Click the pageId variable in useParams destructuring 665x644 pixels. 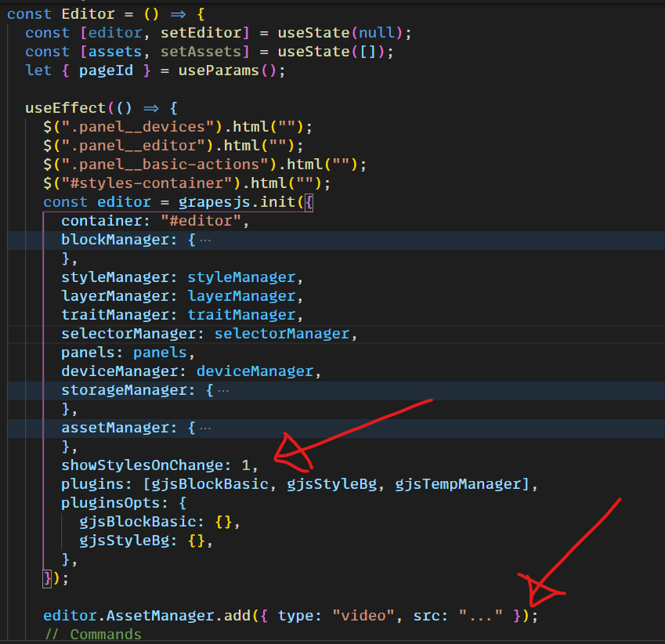pos(106,70)
